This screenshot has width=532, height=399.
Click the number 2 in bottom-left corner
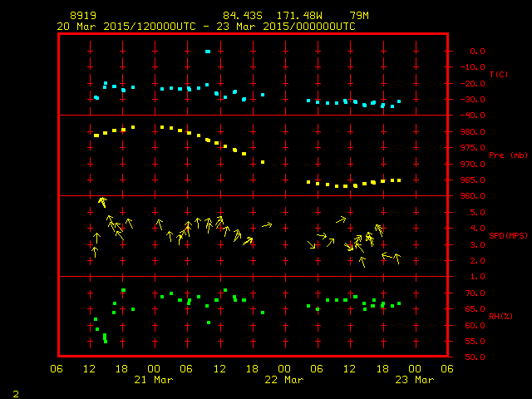(x=16, y=392)
